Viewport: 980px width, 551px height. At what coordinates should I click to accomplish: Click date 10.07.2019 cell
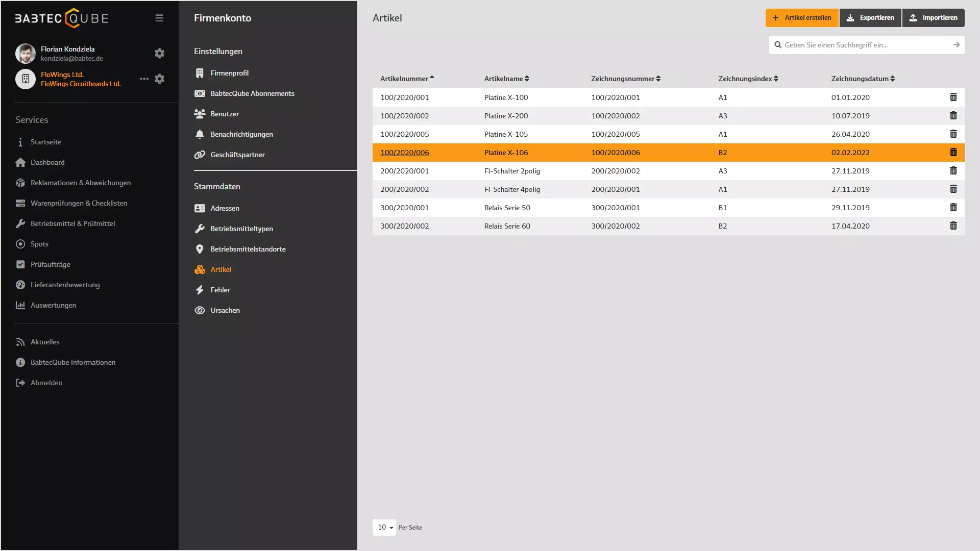pyautogui.click(x=850, y=116)
